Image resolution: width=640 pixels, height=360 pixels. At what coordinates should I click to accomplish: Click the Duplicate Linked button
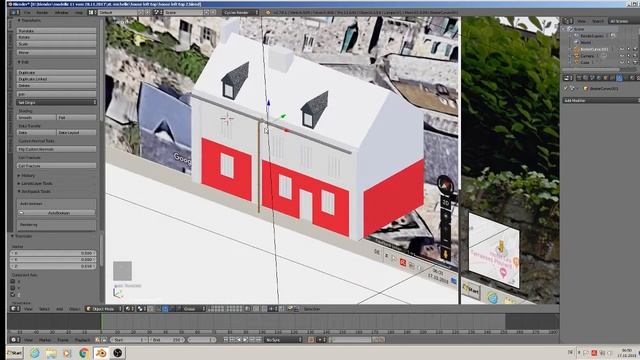(x=56, y=79)
